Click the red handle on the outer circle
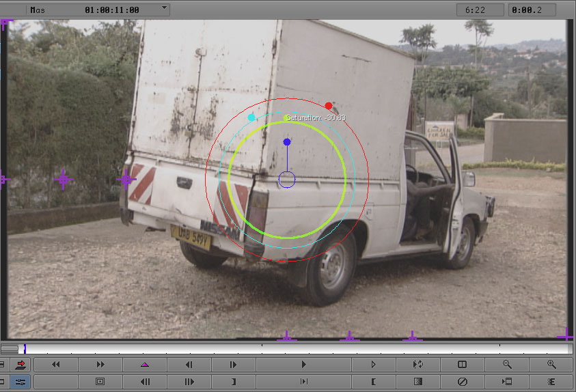 [x=329, y=106]
